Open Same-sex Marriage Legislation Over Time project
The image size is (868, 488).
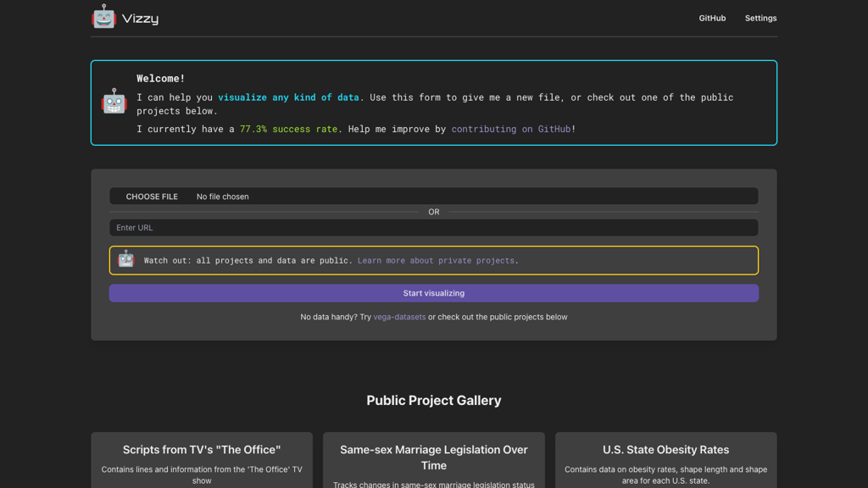(x=433, y=457)
